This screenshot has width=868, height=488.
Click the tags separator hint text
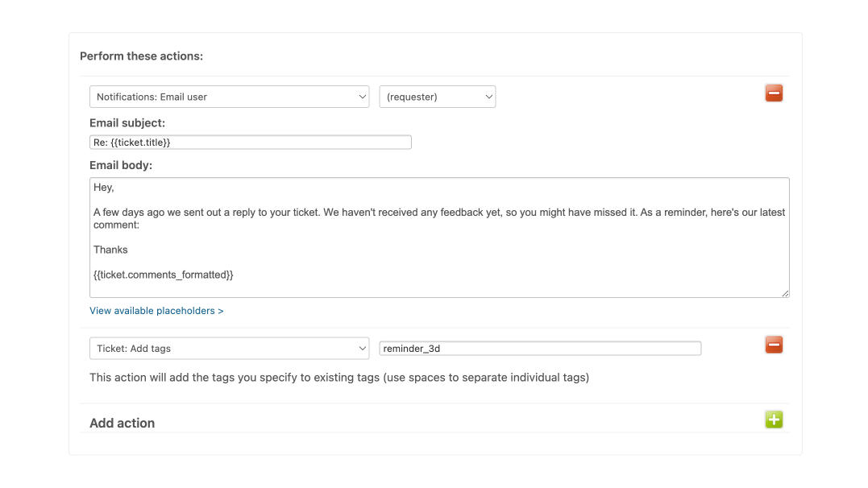point(339,378)
